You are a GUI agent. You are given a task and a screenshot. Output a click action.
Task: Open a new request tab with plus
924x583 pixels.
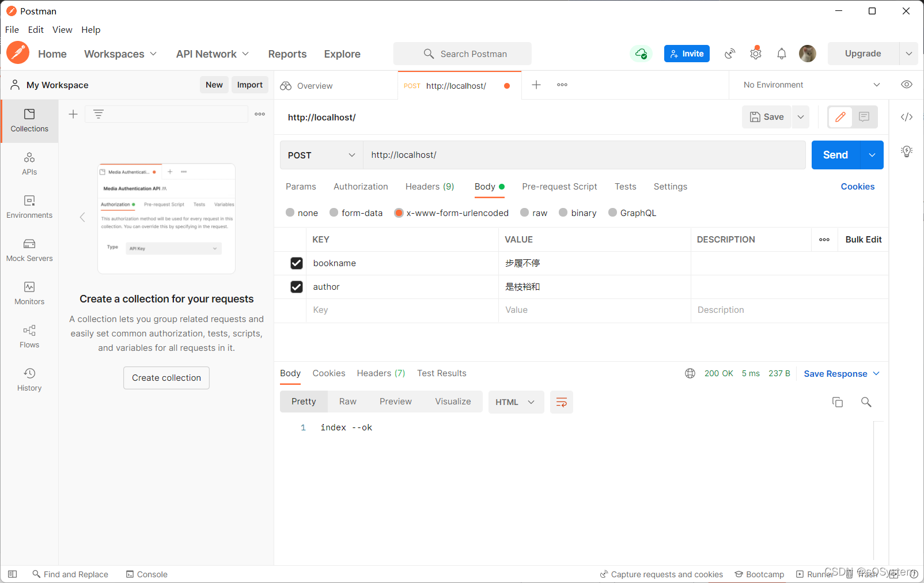pos(536,85)
